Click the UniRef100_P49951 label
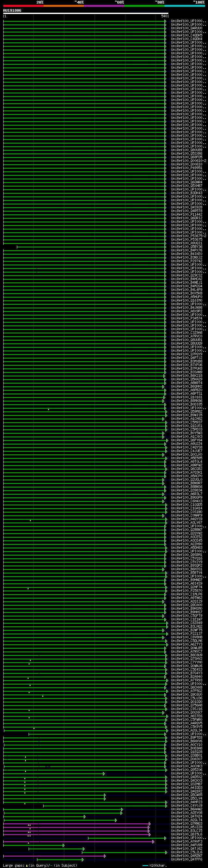This screenshot has width=208, height=868. point(187,168)
